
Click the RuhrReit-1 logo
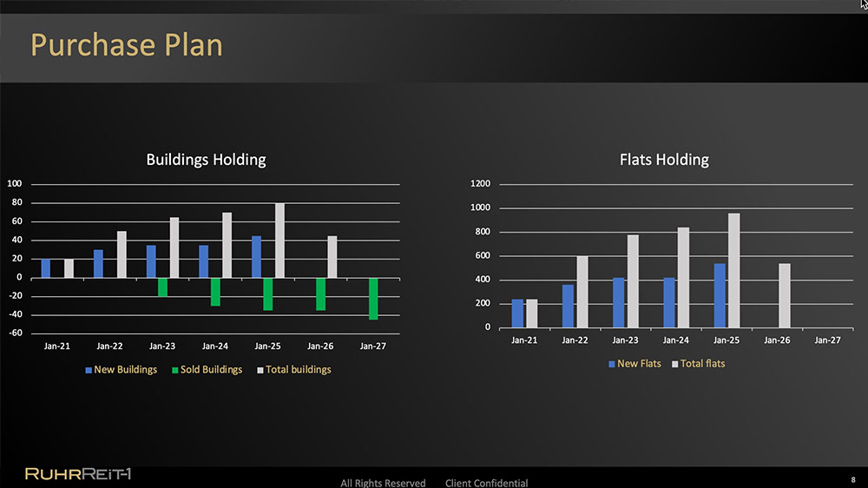pos(79,473)
